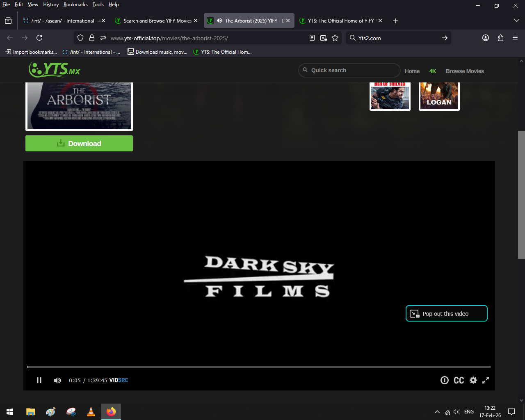Click the Firefox icon in the taskbar
Screen dimensions: 525x420
pos(111,412)
